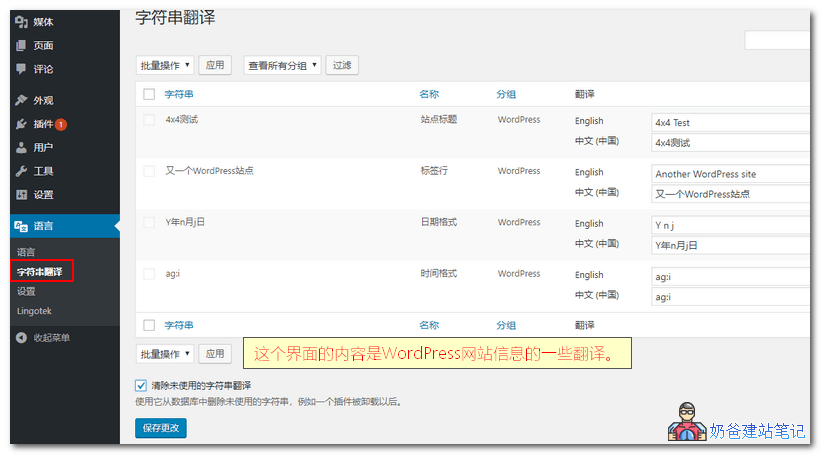Expand the top 批量操作 bulk actions dropdown
This screenshot has width=821, height=455.
165,65
